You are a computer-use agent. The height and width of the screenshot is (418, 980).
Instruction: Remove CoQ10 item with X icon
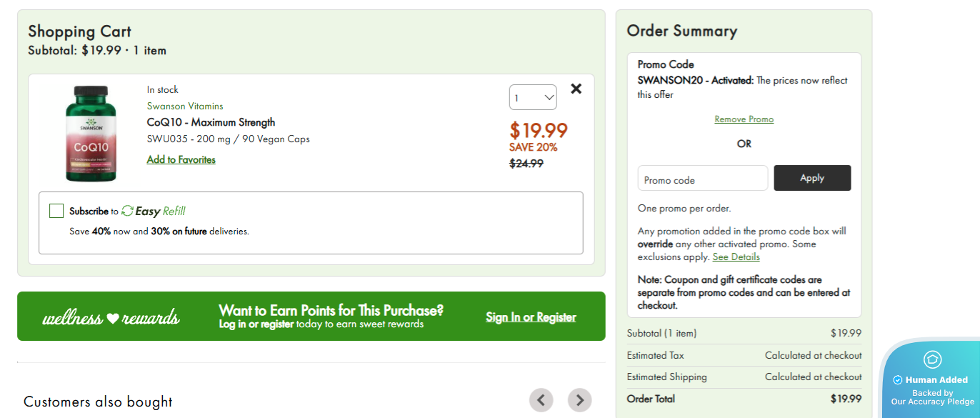coord(576,89)
